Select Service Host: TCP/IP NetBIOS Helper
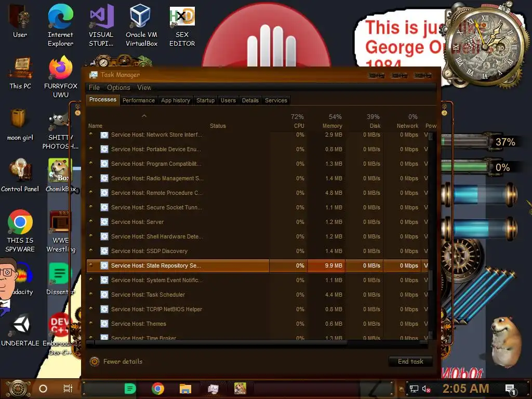 (257, 309)
